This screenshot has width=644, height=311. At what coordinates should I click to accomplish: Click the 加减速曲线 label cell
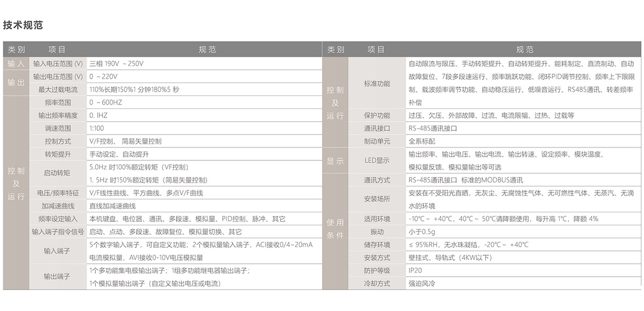[x=58, y=206]
